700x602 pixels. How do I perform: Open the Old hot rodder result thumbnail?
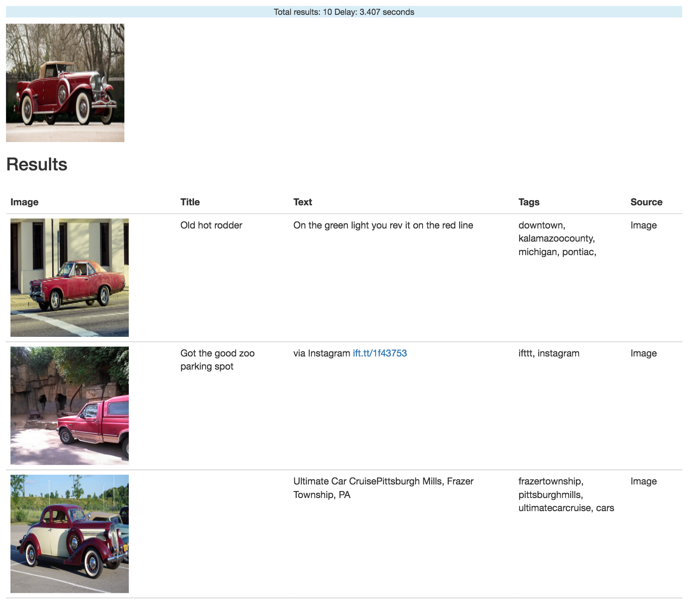[x=69, y=277]
